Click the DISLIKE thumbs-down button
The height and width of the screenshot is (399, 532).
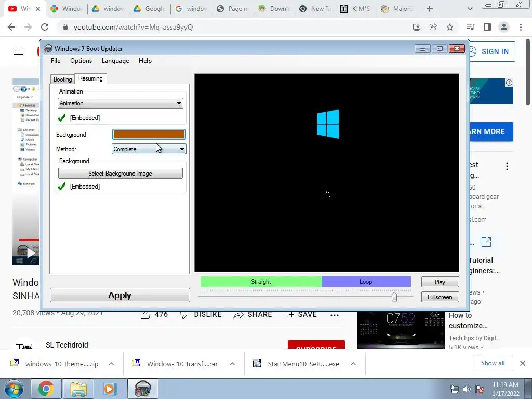tap(200, 315)
